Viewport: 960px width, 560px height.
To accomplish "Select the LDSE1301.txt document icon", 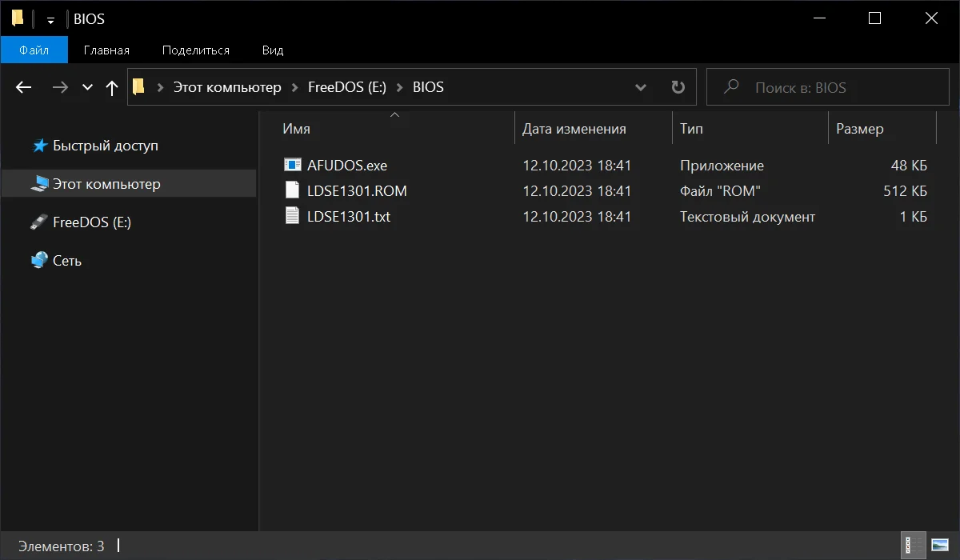I will (293, 217).
